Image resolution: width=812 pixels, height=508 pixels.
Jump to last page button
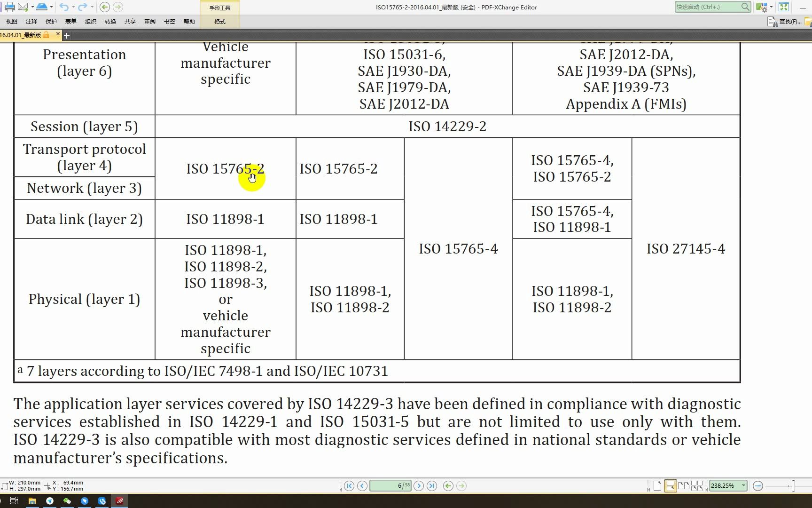432,486
